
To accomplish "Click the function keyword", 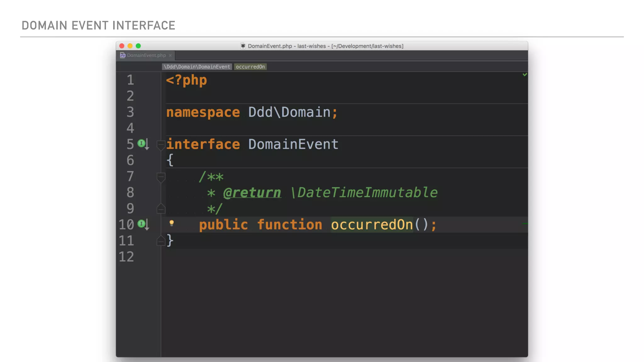I will (x=289, y=225).
